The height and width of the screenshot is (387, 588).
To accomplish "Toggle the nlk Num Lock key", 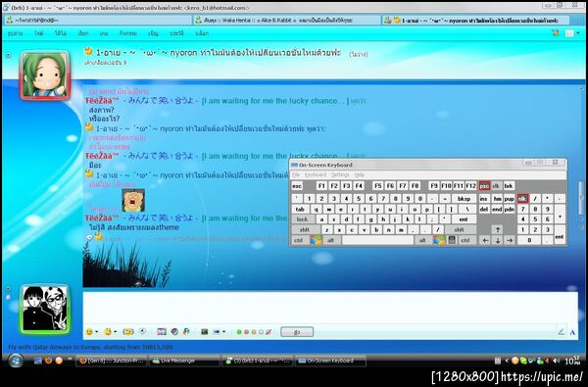I will [522, 199].
